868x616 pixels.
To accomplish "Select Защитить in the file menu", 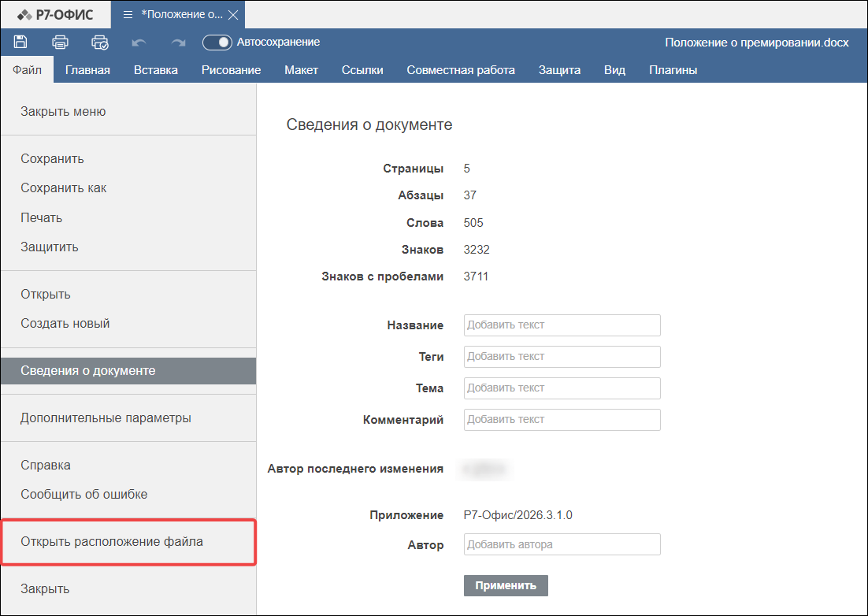I will 128,247.
